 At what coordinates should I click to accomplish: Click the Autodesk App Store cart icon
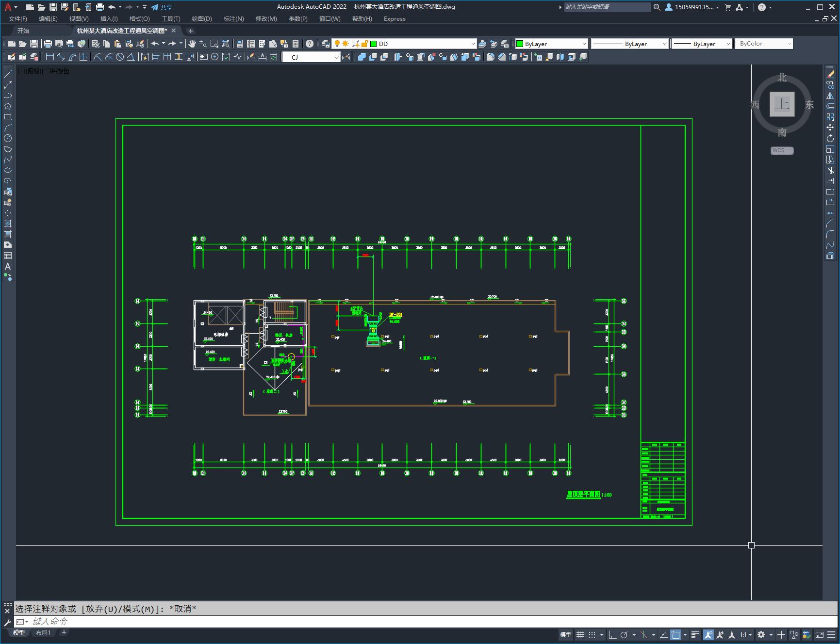(x=727, y=7)
